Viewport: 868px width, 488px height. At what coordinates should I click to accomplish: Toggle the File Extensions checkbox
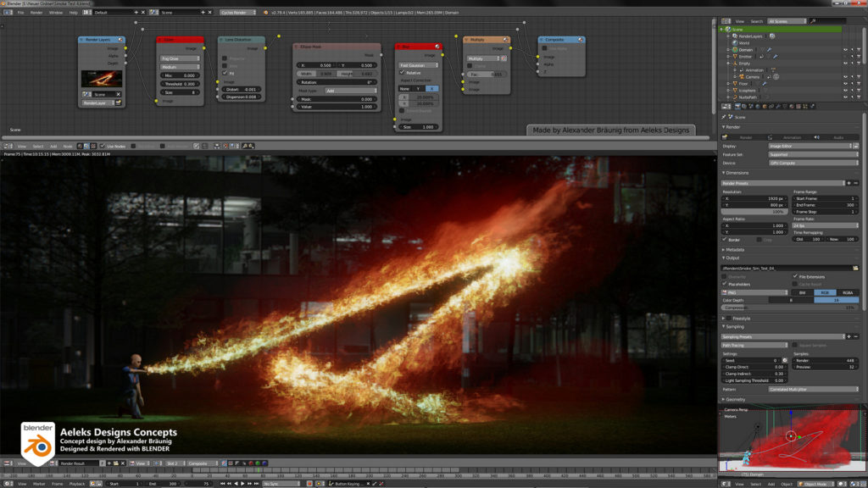[x=795, y=277]
